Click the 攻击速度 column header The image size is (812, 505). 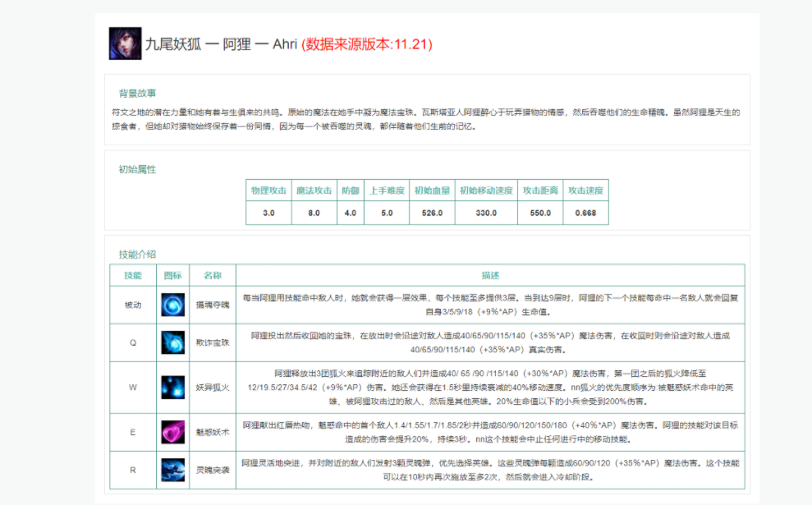point(585,191)
